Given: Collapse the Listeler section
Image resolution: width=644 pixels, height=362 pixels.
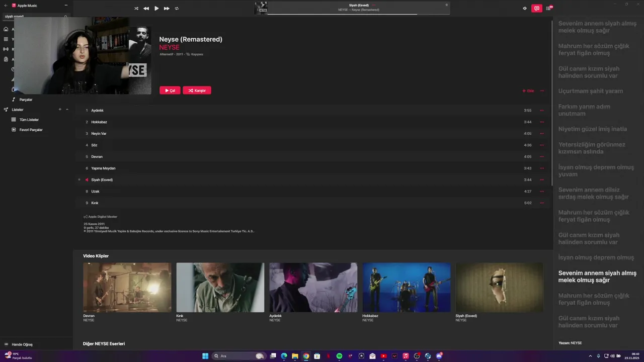Looking at the screenshot, I should [67, 110].
